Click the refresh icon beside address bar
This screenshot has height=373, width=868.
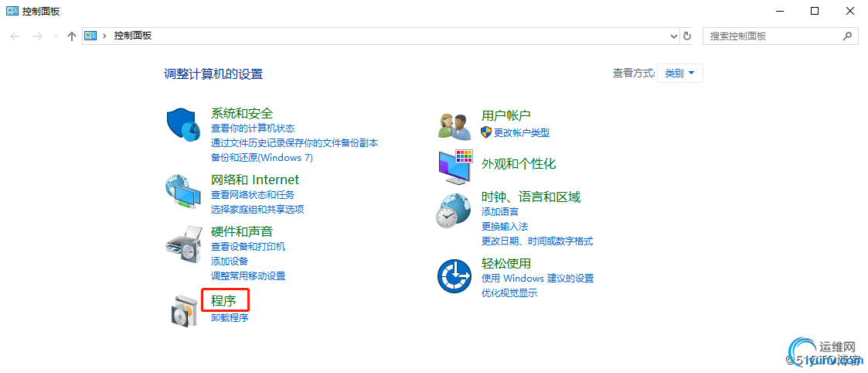point(687,36)
